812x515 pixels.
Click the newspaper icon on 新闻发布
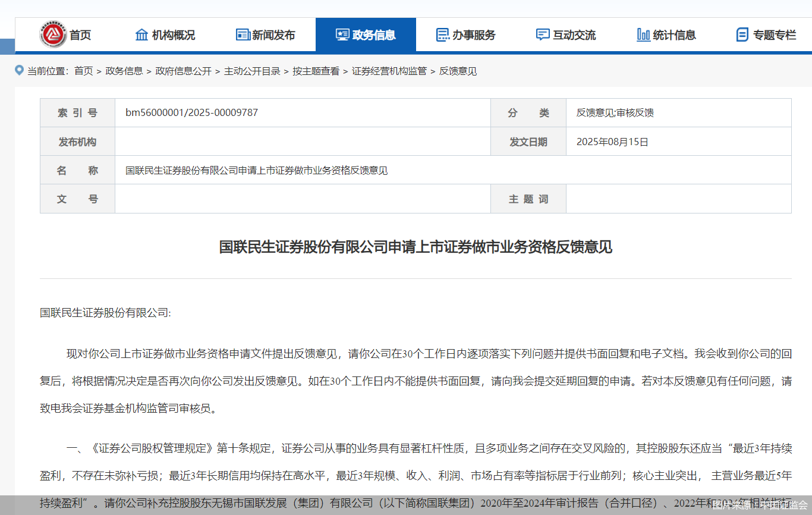tap(243, 34)
